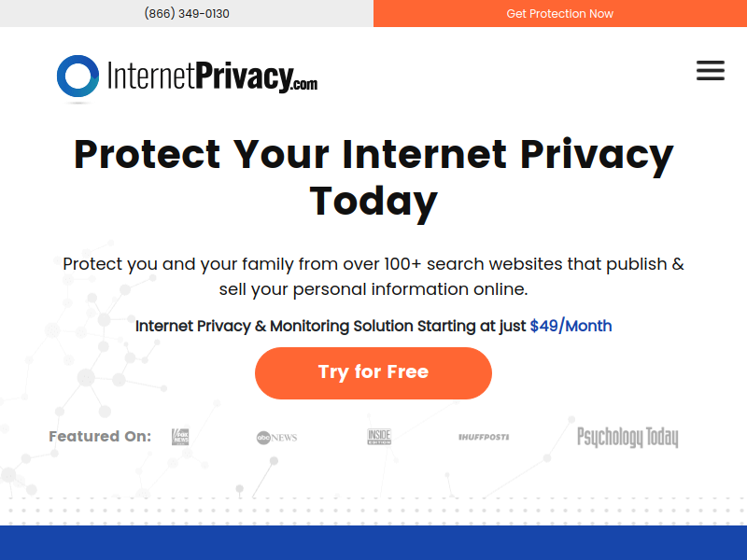
Task: Click the Fox News logo
Action: 180,437
